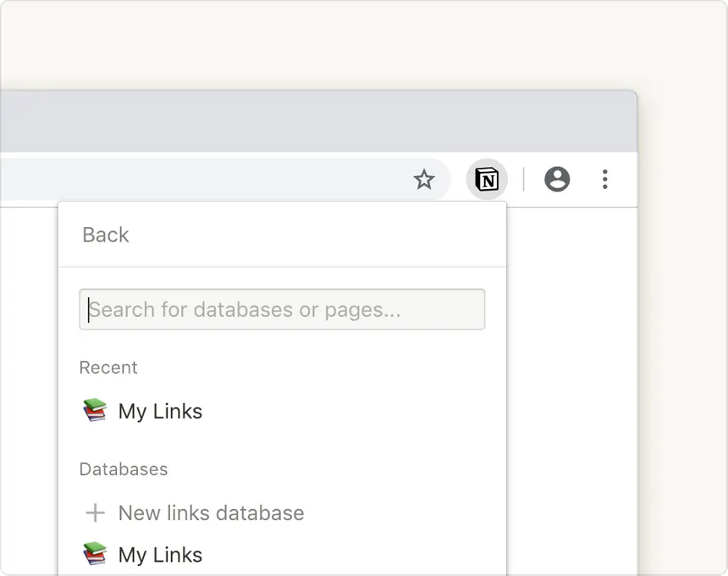Click the blank page area right of popup
728x576 pixels.
pos(571,381)
